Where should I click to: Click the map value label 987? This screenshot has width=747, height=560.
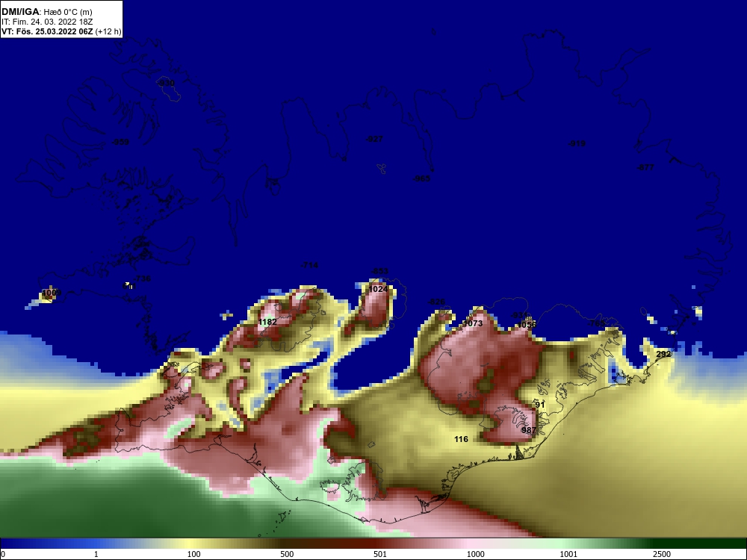[529, 431]
